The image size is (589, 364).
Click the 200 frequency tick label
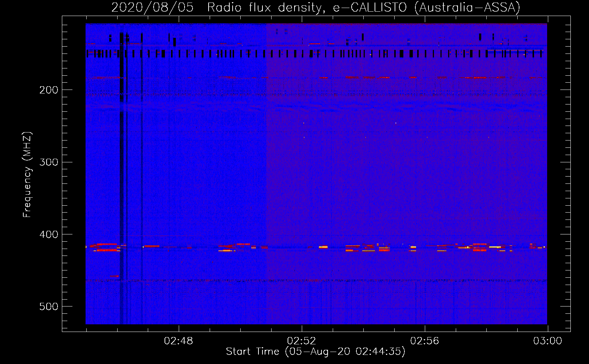click(x=49, y=90)
